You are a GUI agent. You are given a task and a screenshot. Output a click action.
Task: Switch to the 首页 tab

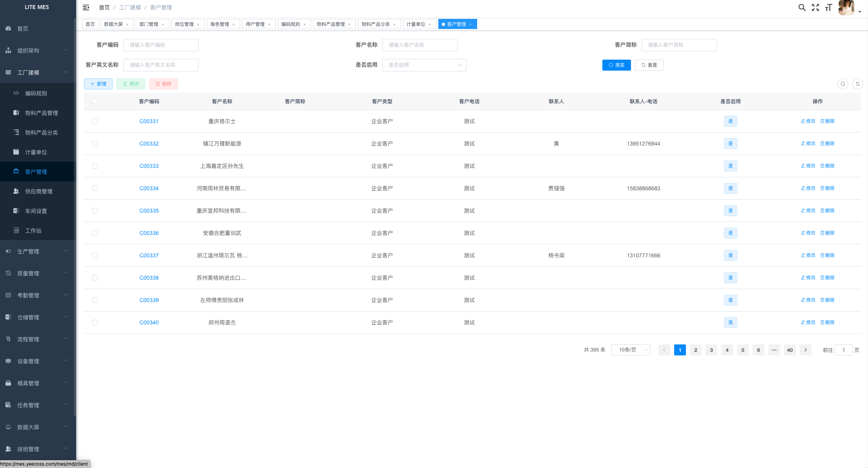(x=90, y=24)
